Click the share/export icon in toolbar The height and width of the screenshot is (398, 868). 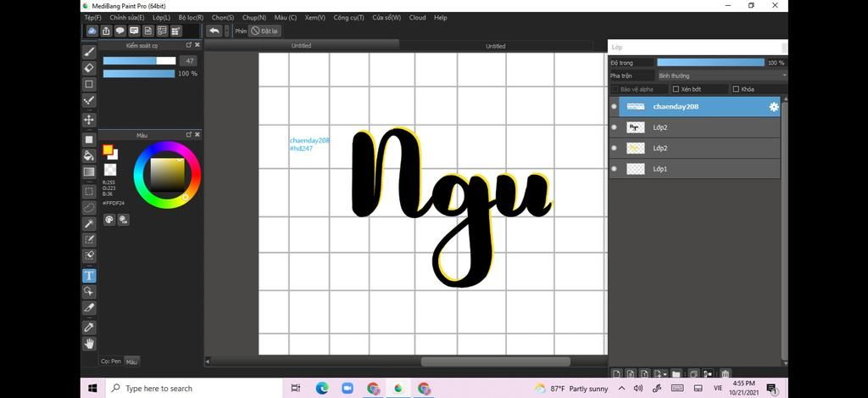coord(106,31)
